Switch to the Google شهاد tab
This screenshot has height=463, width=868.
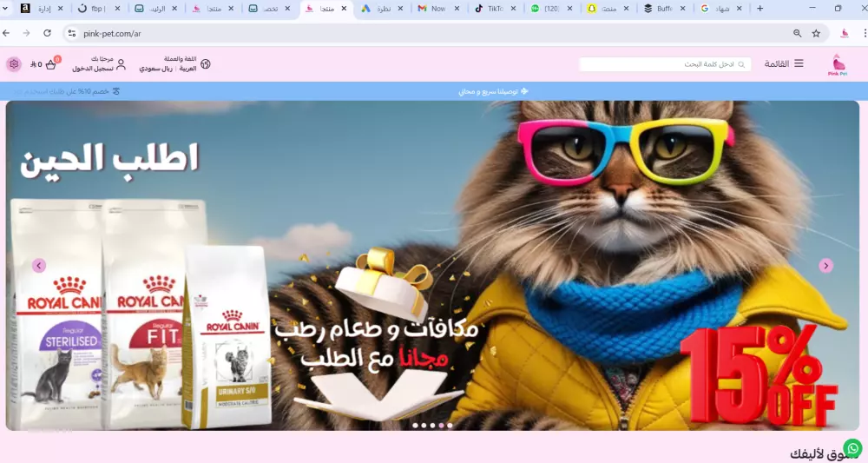(720, 9)
